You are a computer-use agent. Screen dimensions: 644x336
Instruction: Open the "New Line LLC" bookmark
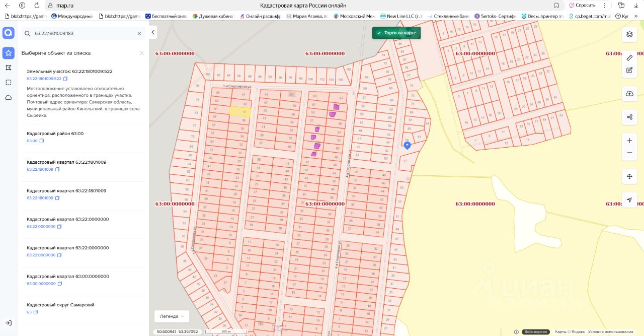[x=402, y=16]
